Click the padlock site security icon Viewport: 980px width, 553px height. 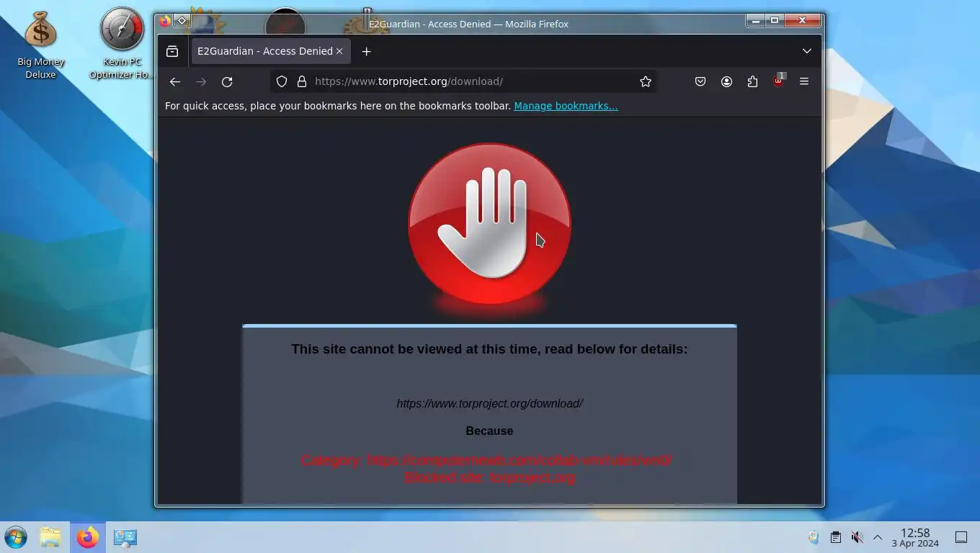point(301,81)
